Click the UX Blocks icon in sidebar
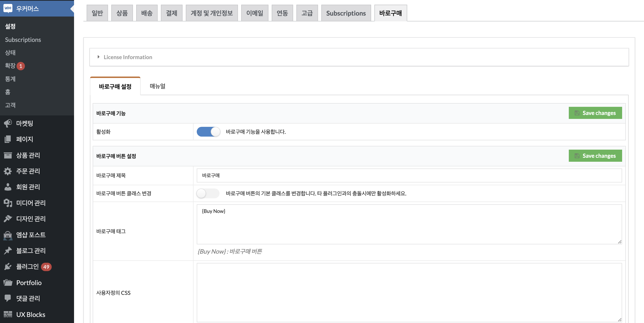This screenshot has height=323, width=644. click(x=8, y=314)
